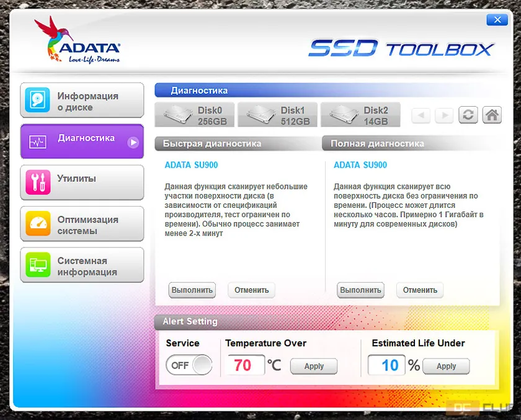Open Оптимизация системы section
This screenshot has height=420, width=521.
pyautogui.click(x=82, y=223)
